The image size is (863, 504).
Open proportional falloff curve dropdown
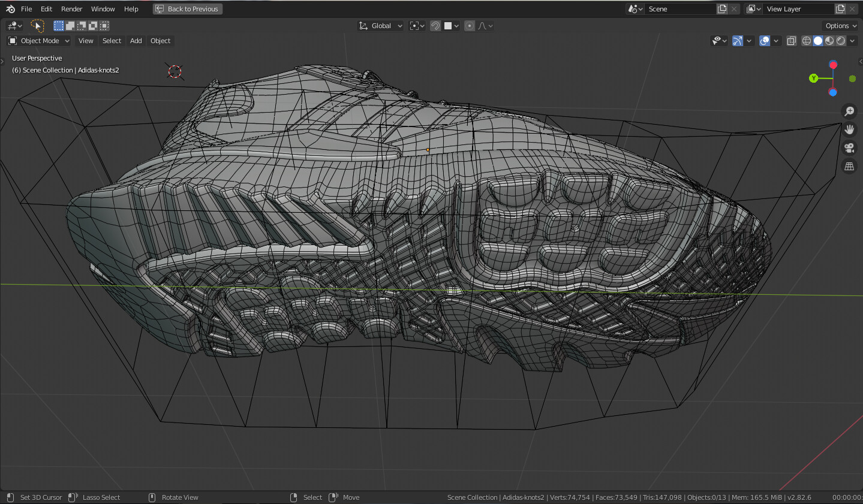[x=485, y=26]
